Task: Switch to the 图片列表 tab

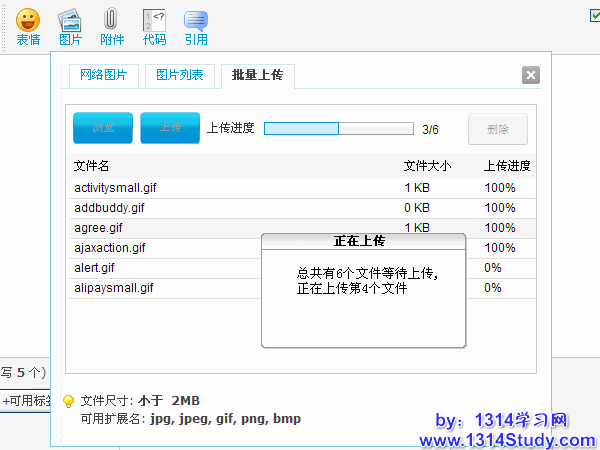Action: point(180,76)
